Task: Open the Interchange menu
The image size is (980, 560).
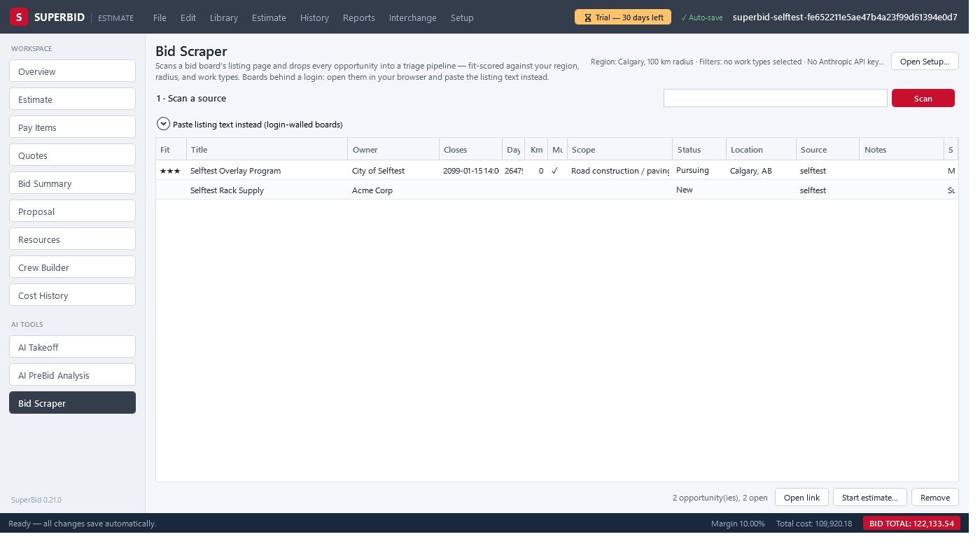Action: [x=413, y=17]
